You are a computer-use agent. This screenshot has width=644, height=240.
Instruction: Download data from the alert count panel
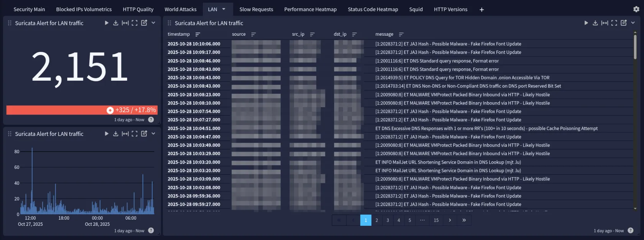tap(116, 23)
